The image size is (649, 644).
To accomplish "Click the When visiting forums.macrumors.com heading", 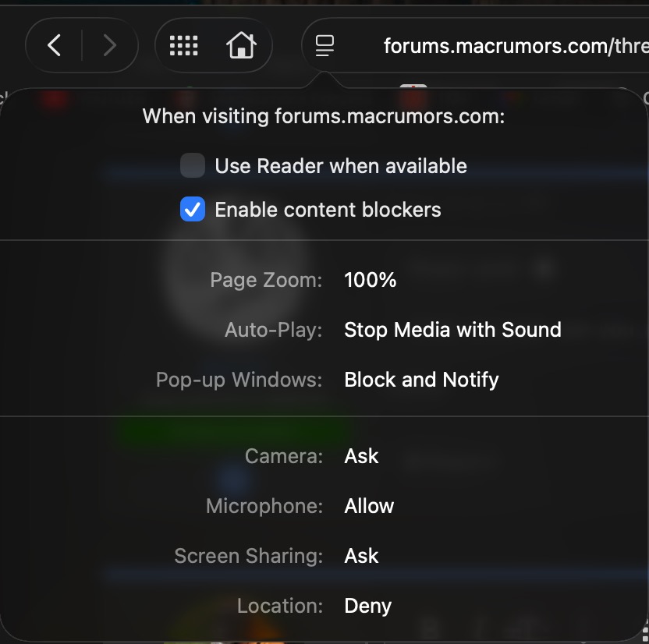I will (x=324, y=116).
